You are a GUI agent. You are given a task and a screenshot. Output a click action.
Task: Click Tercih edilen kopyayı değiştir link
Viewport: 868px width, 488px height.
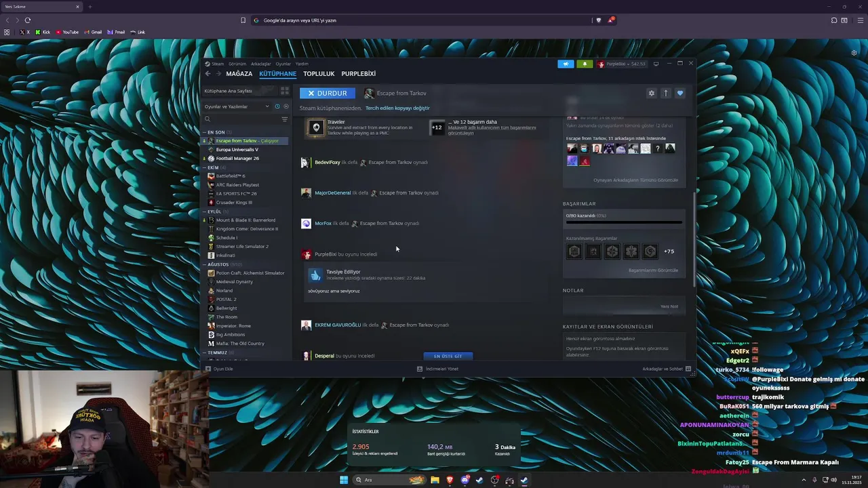point(397,108)
